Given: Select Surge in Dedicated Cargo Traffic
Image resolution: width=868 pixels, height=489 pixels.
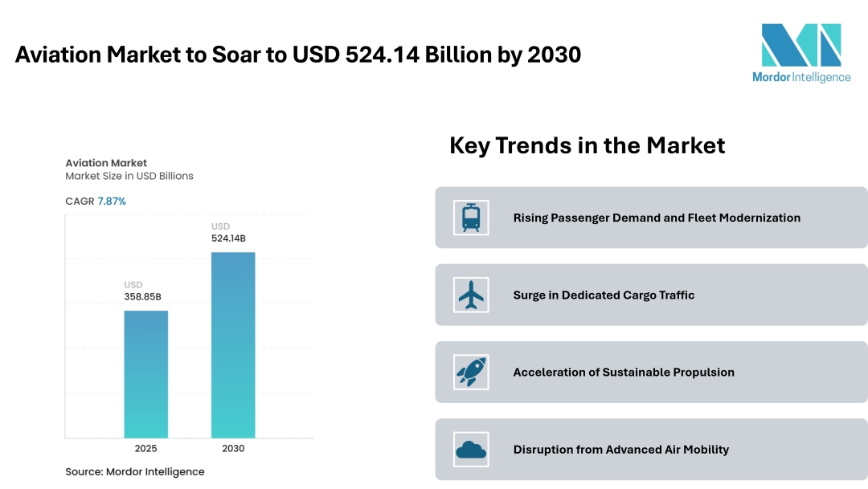Looking at the screenshot, I should [604, 295].
